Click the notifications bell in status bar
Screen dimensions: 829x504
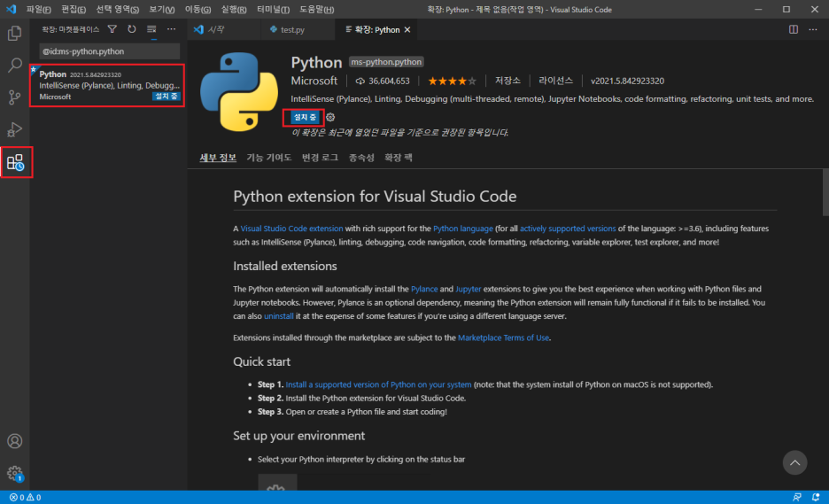[x=816, y=498]
